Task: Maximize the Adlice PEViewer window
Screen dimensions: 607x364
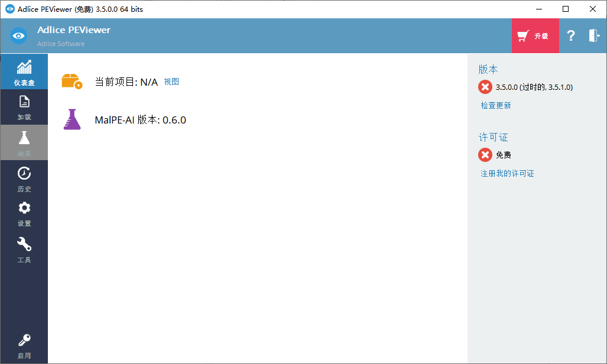Action: pos(566,9)
